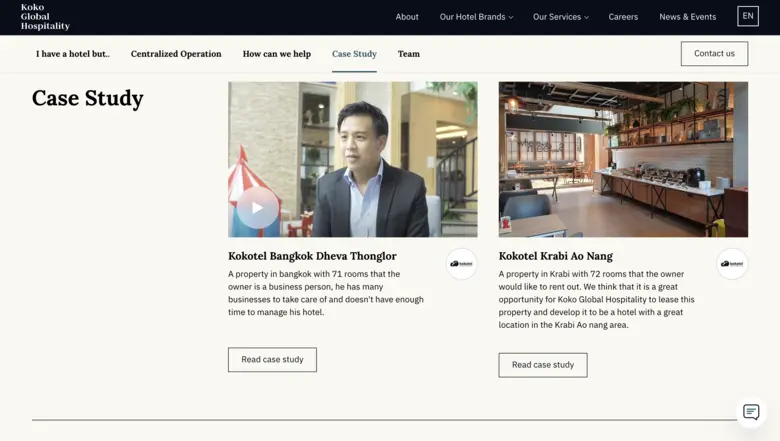
Task: Select the 'I have a hotel but..' tab
Action: (73, 54)
